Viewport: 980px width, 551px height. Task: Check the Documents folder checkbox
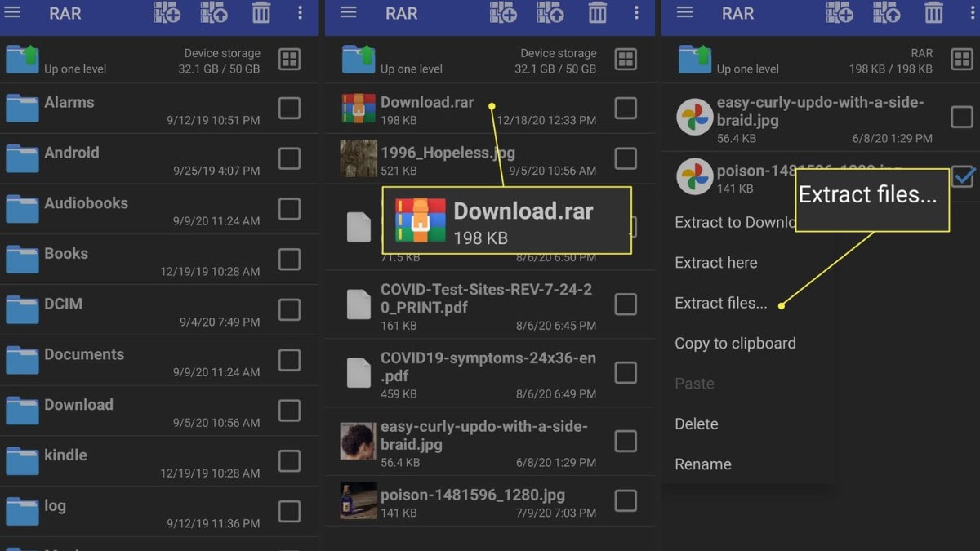289,360
